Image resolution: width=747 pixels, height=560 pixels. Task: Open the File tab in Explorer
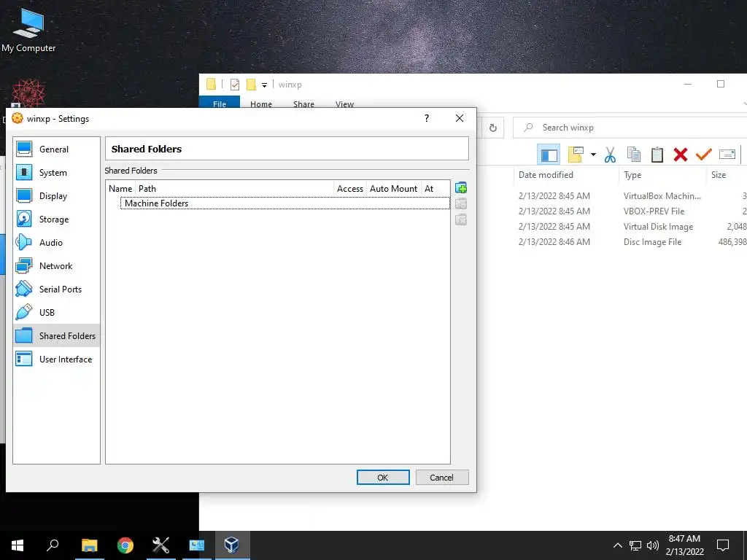220,104
